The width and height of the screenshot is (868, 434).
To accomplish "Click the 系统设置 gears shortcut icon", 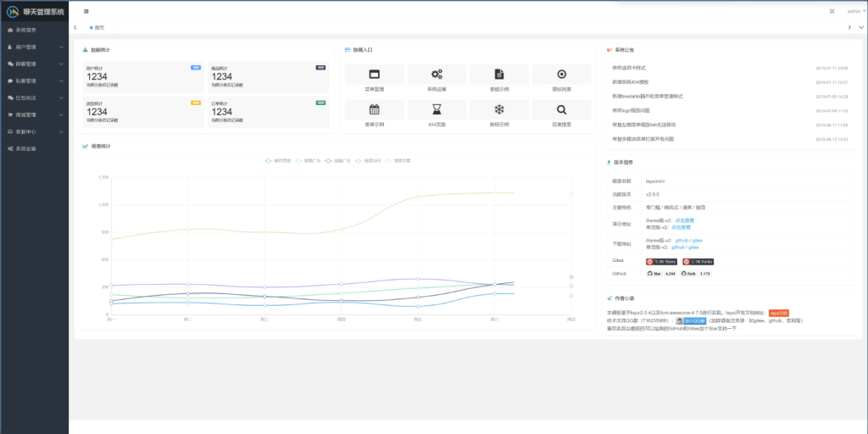I will 437,75.
